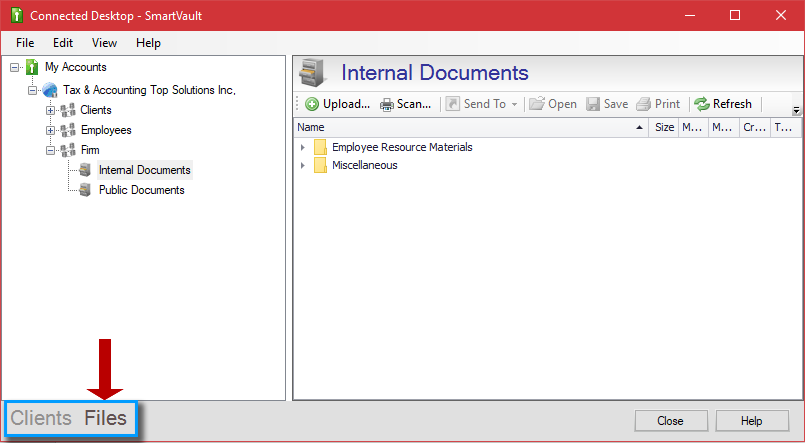Select Employee Resource Materials row text

point(402,147)
